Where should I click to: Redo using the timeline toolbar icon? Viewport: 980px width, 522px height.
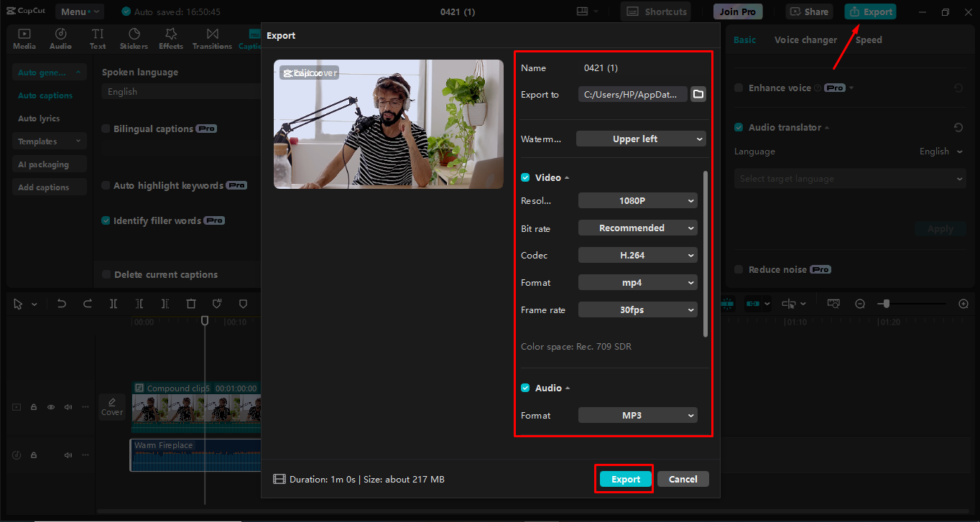87,304
